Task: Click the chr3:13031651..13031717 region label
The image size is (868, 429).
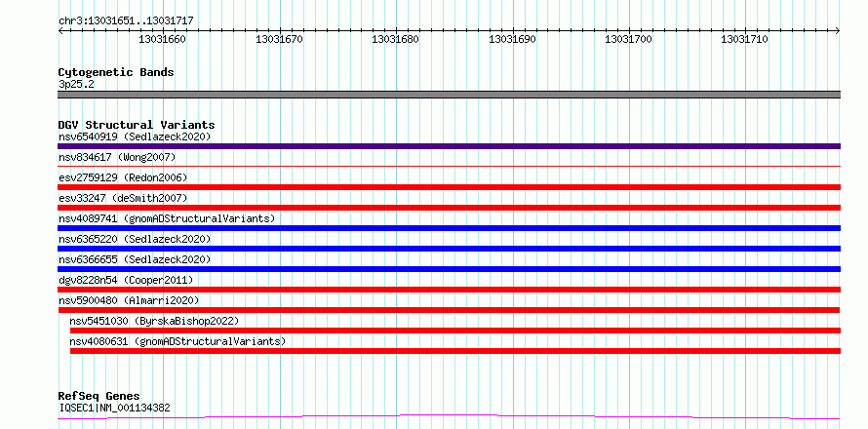Action: [126, 21]
